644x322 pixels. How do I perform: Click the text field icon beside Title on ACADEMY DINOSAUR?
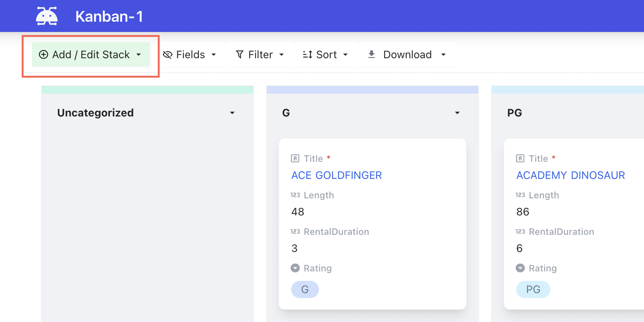(520, 158)
